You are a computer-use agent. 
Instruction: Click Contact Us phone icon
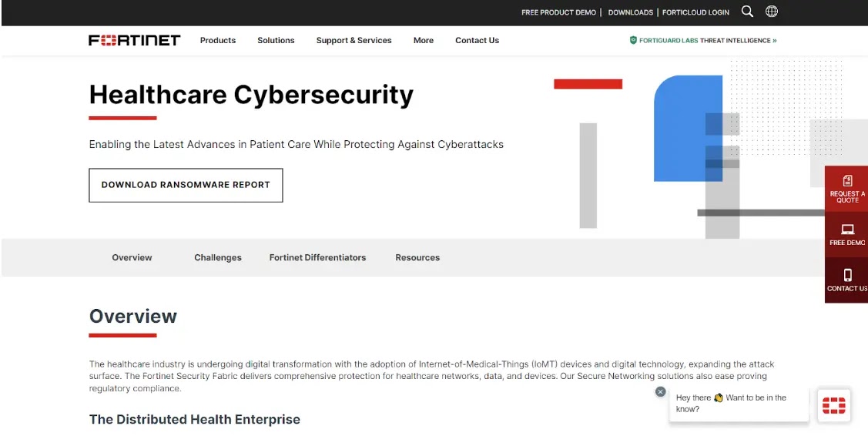(847, 275)
